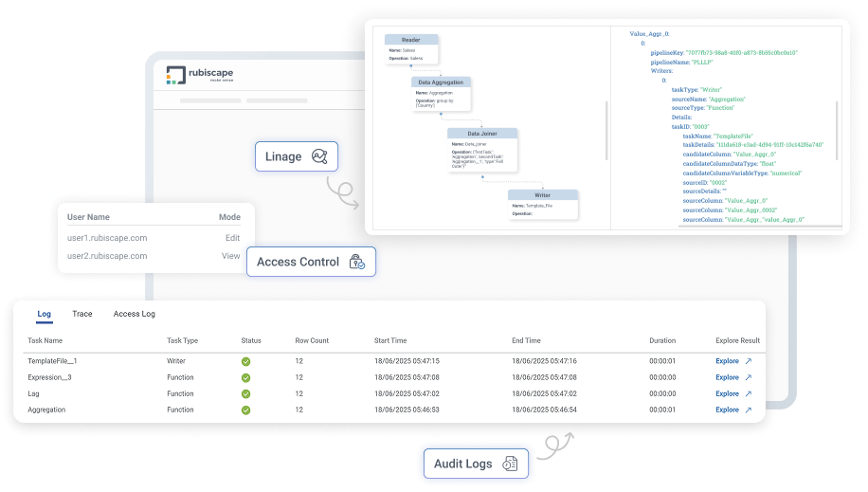Switch to the Trace tab
The height and width of the screenshot is (492, 868).
click(x=82, y=314)
